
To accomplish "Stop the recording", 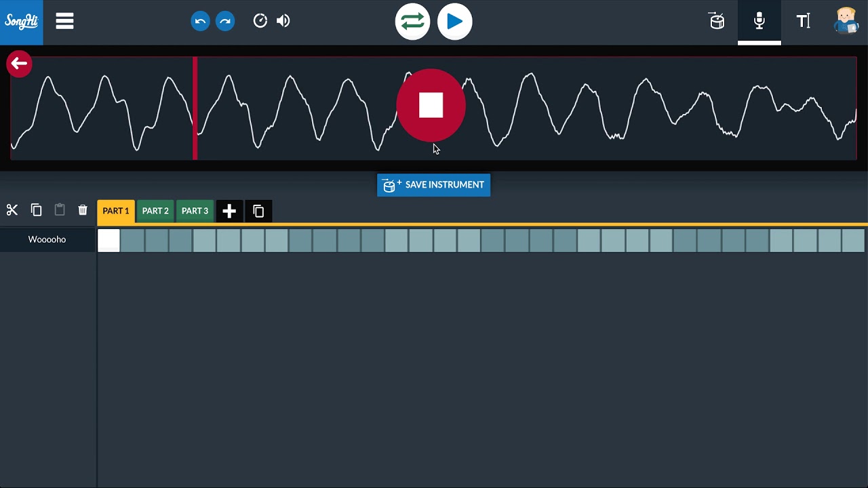I will coord(431,106).
